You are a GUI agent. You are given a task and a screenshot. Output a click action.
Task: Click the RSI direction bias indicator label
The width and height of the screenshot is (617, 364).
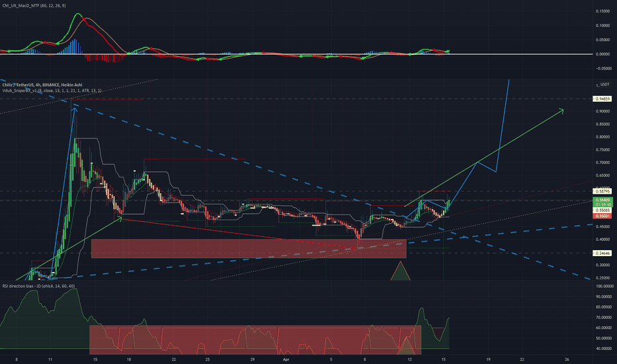38,286
